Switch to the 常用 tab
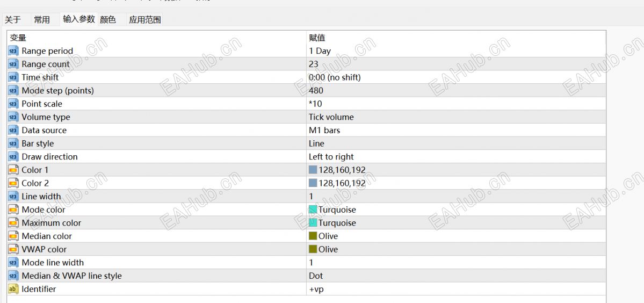This screenshot has width=644, height=303. (x=42, y=20)
